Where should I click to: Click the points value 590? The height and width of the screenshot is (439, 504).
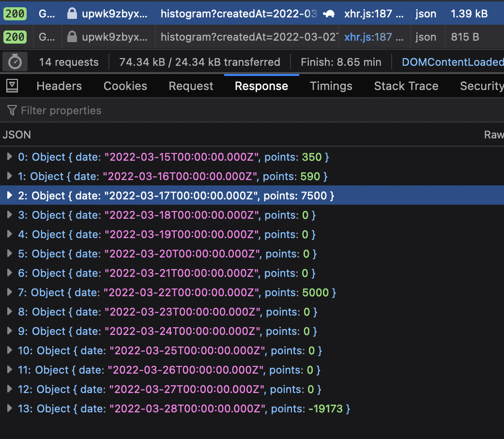(310, 176)
